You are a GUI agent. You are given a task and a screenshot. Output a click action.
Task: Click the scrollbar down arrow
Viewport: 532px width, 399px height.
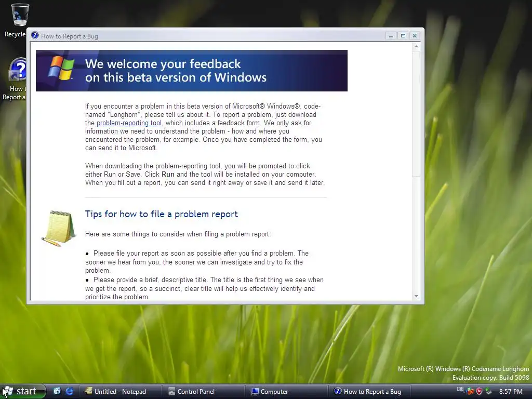coord(416,296)
